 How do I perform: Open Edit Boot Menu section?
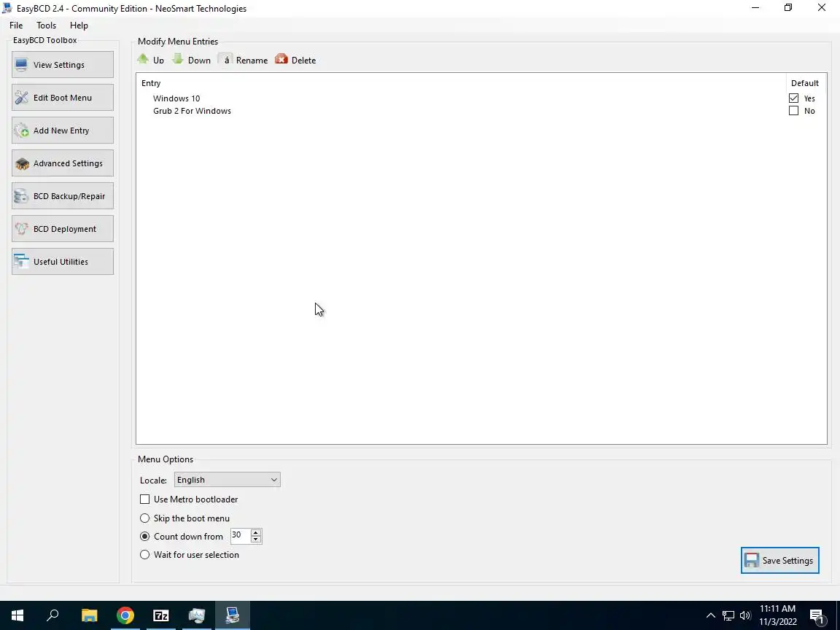click(62, 98)
